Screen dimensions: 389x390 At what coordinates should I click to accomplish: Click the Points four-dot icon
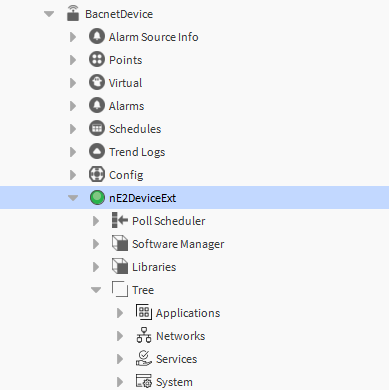coord(97,59)
